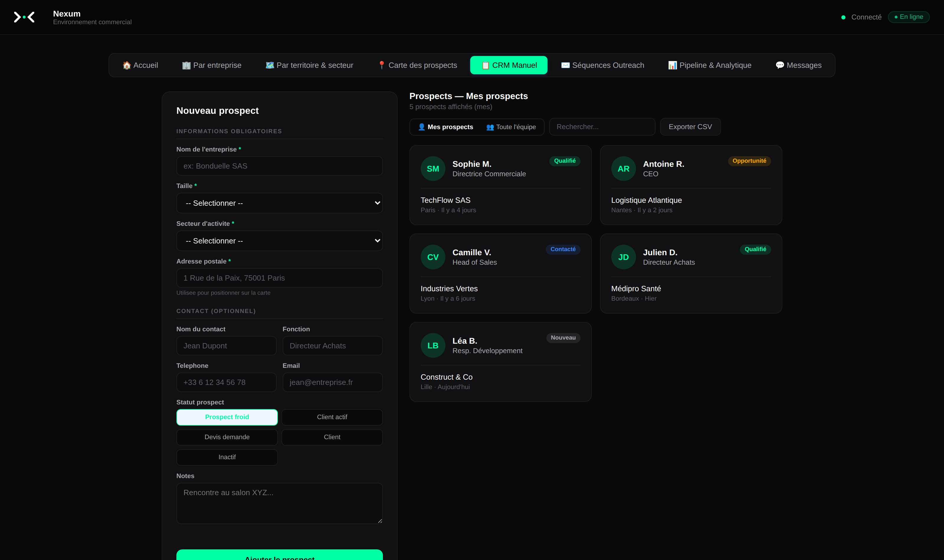Click the AR avatar of Antoine R.
The height and width of the screenshot is (560, 944).
click(623, 169)
